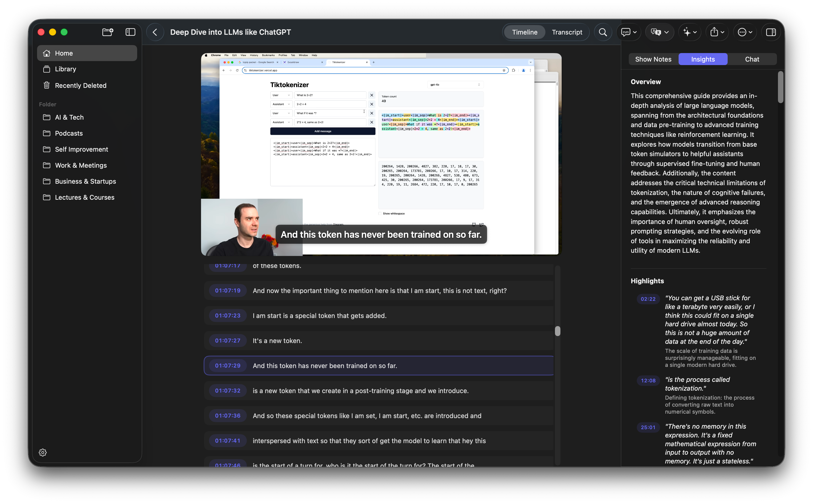Open the Chat tab

click(752, 59)
